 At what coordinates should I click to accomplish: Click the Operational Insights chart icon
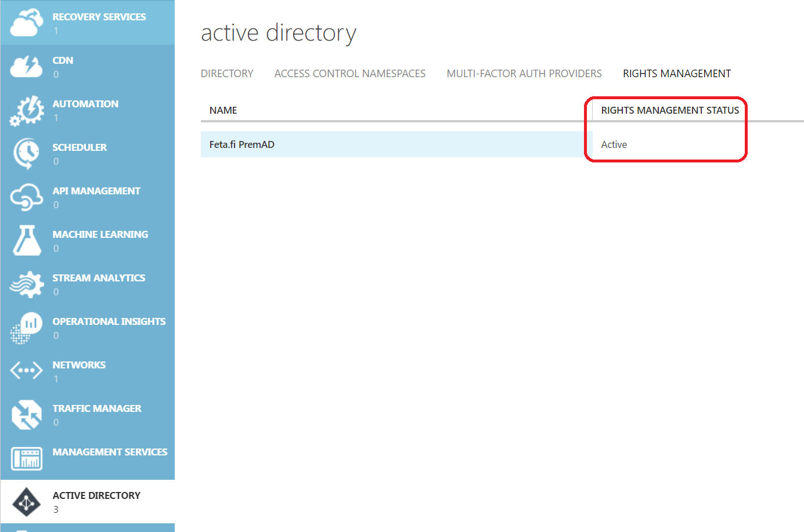pos(27,328)
